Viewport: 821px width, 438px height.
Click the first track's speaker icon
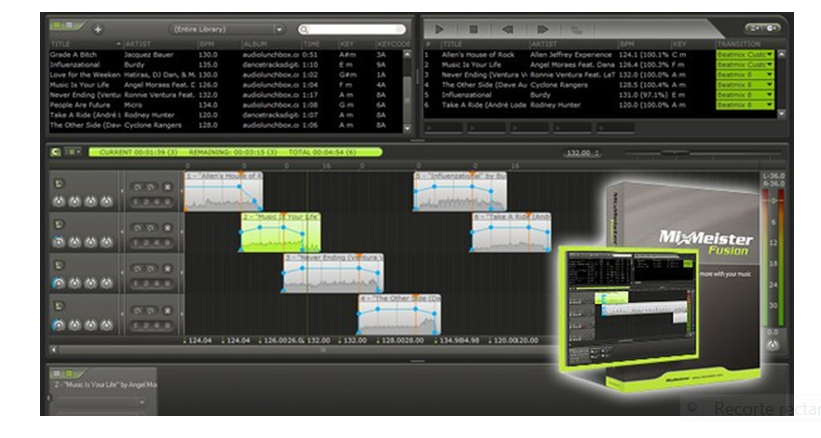[57, 183]
